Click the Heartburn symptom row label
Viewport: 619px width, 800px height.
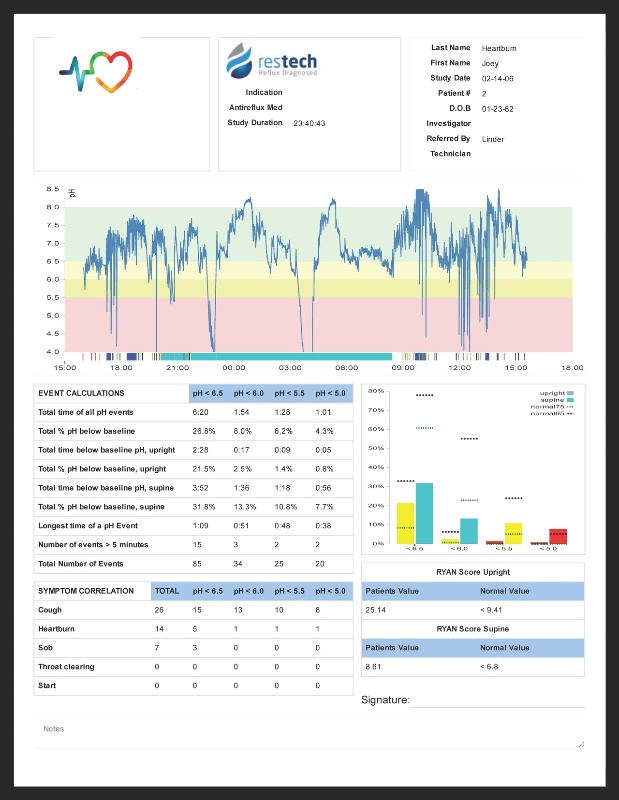(x=56, y=629)
